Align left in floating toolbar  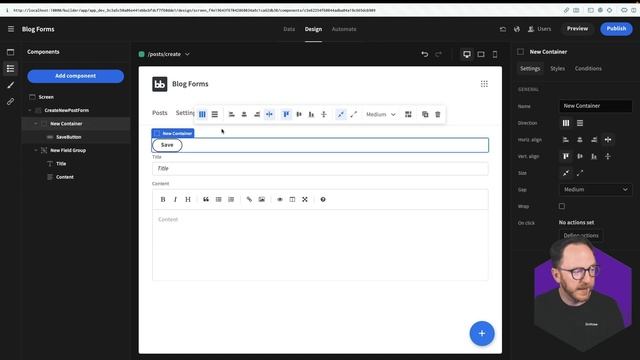pyautogui.click(x=231, y=114)
